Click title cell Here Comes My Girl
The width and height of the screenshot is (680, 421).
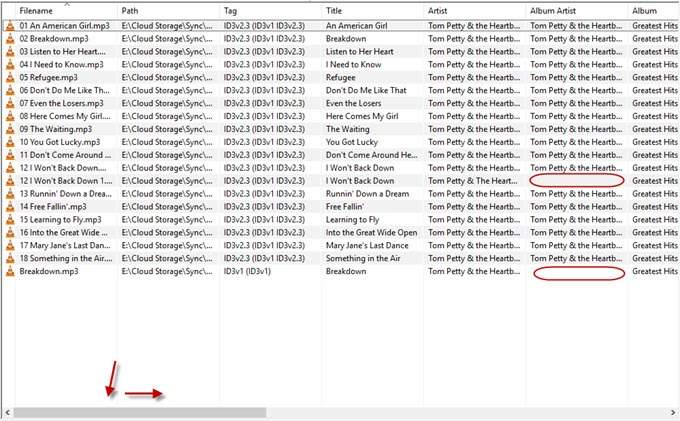pos(362,117)
